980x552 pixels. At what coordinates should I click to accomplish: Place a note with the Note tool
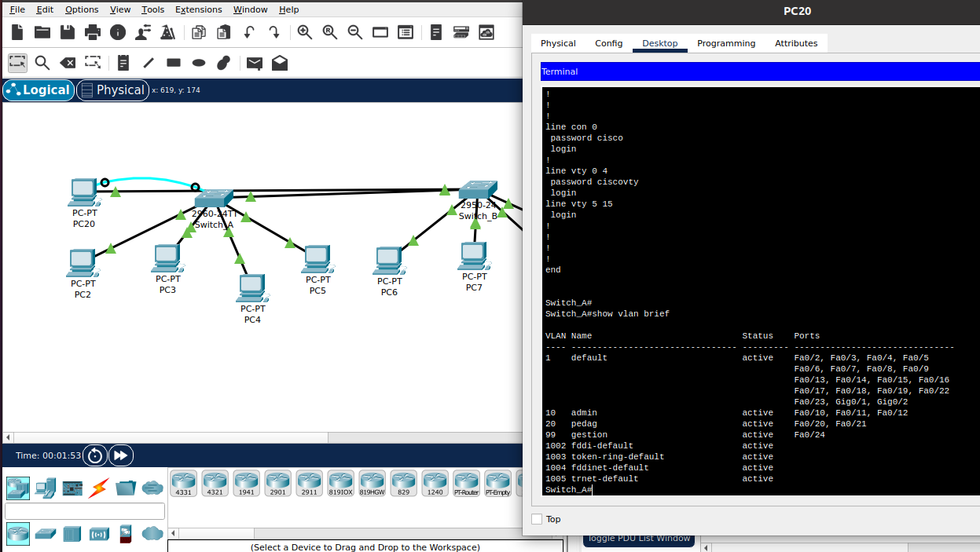point(123,63)
